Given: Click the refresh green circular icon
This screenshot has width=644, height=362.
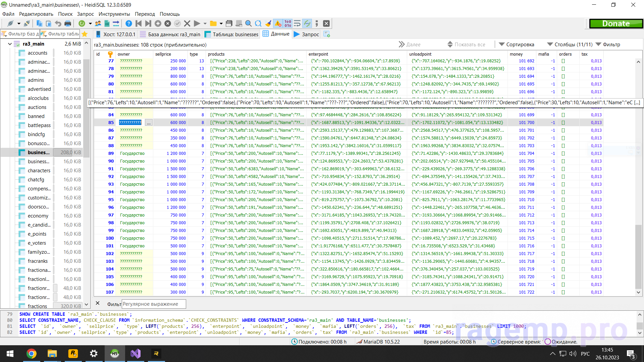Looking at the screenshot, I should 82,23.
